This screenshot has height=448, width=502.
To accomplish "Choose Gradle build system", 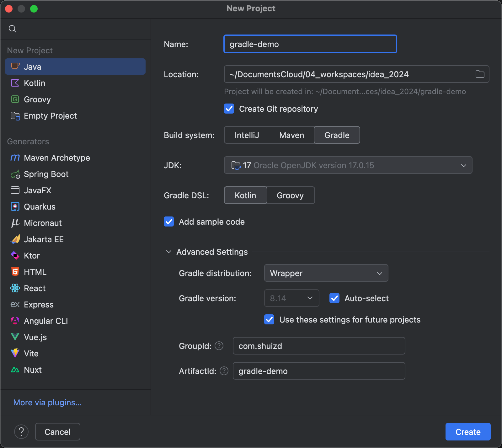I will [x=337, y=135].
